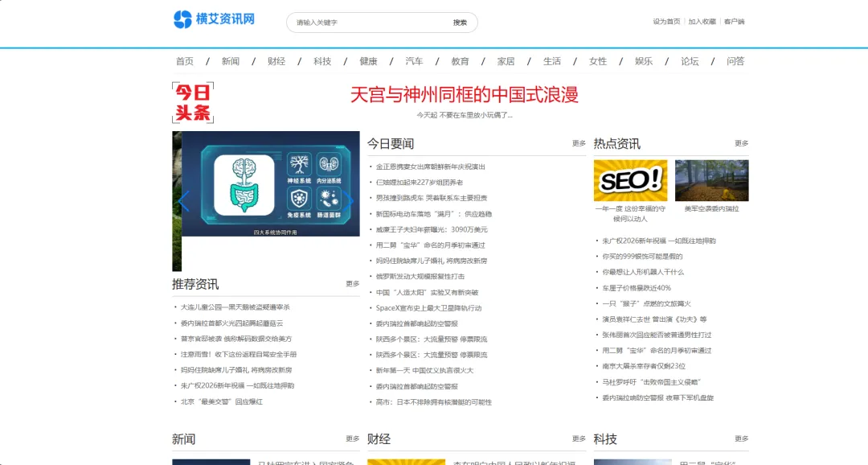Open 委内瑞拉首都火光四起腾起蘑菇云 article
Screen dimensions: 868x465
232,323
